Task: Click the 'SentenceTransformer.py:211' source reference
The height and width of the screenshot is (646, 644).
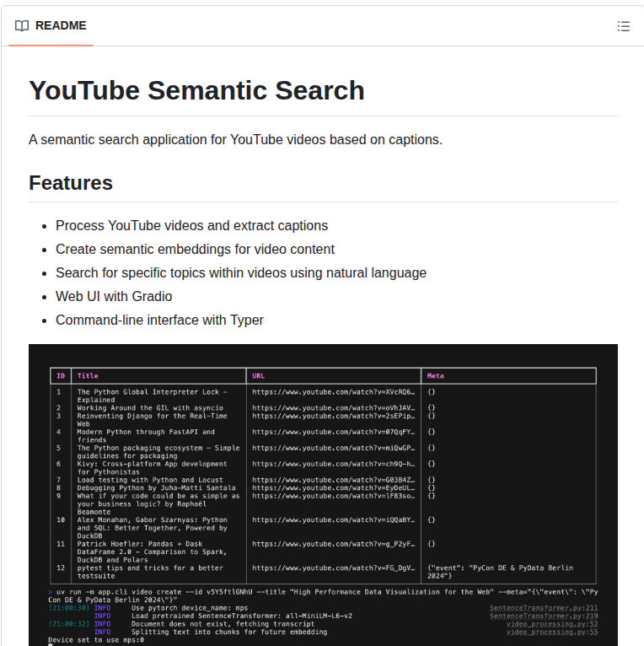Action: (x=544, y=608)
